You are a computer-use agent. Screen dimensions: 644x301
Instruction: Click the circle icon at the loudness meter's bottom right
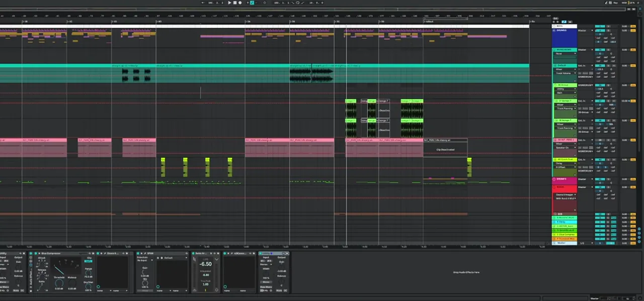[x=216, y=289]
